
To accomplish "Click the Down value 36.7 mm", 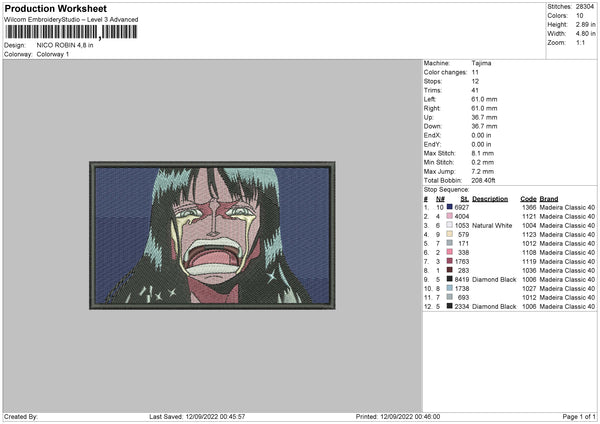I will 484,126.
